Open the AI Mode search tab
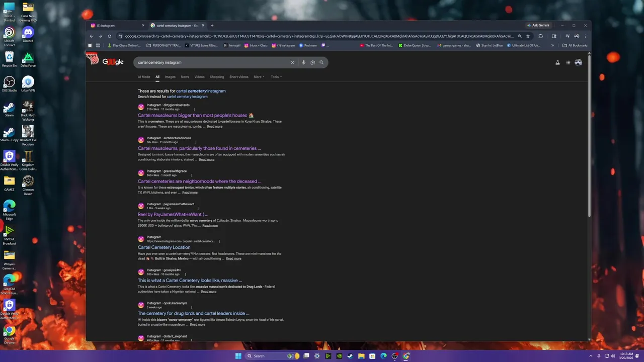Image resolution: width=644 pixels, height=362 pixels. (144, 77)
